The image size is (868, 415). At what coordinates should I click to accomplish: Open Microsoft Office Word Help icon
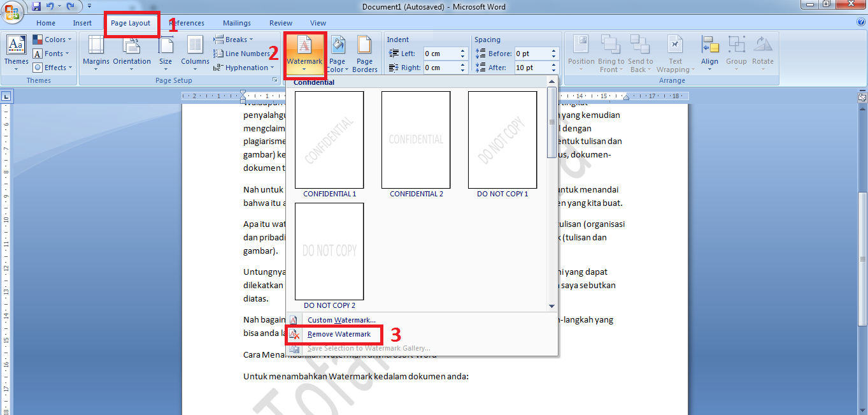click(861, 22)
